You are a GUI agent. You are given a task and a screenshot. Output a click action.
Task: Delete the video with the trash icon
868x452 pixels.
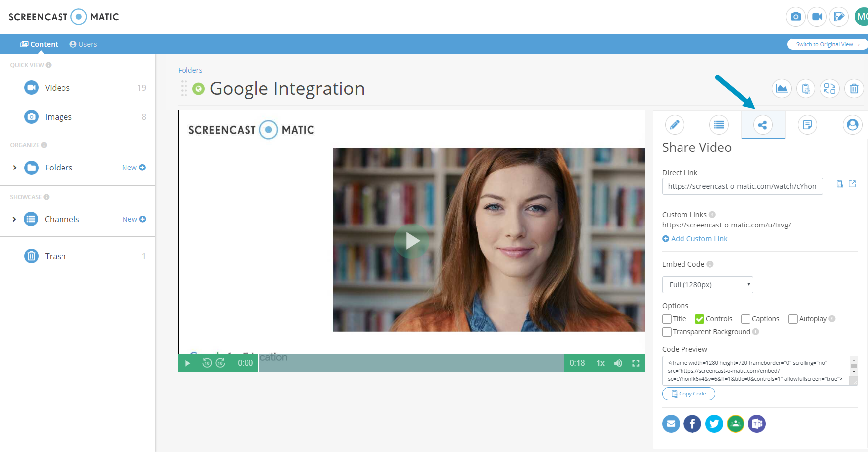(854, 89)
